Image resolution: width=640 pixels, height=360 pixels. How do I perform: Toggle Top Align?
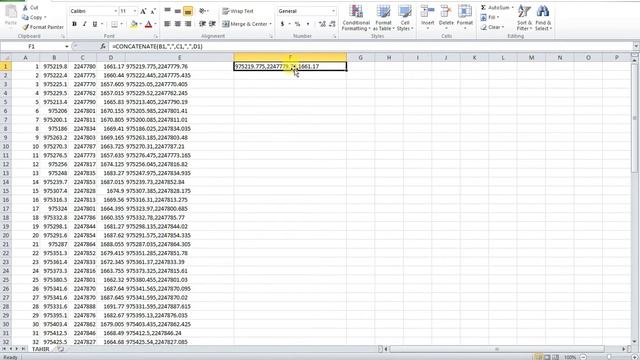click(x=167, y=11)
